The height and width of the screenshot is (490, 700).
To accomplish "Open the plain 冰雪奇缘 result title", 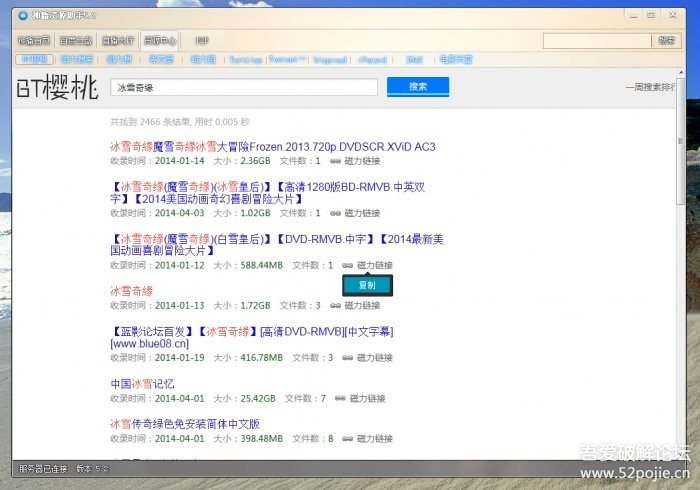I will (x=131, y=291).
